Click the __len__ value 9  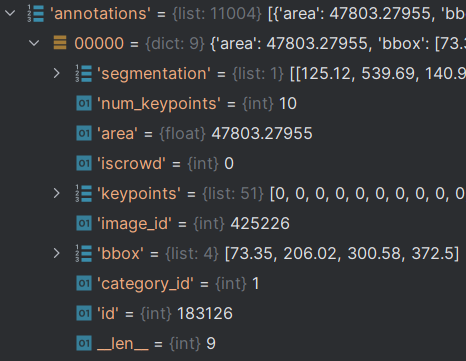[x=211, y=344]
